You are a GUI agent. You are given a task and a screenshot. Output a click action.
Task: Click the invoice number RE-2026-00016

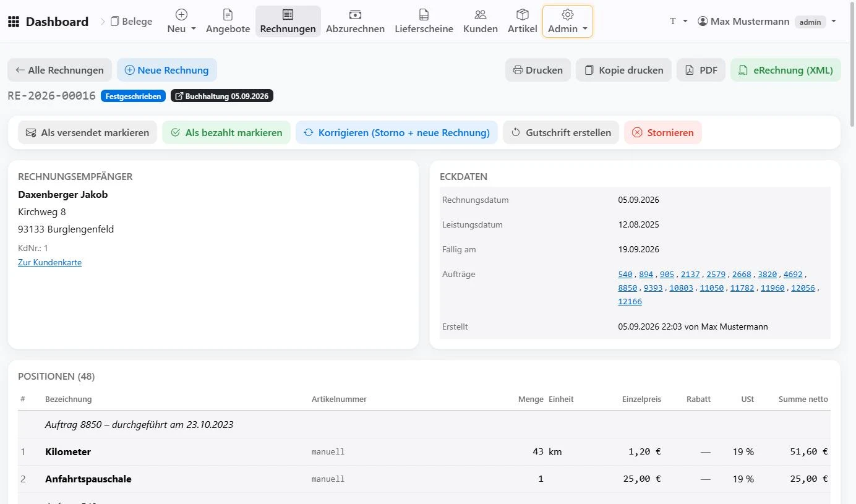coord(51,96)
